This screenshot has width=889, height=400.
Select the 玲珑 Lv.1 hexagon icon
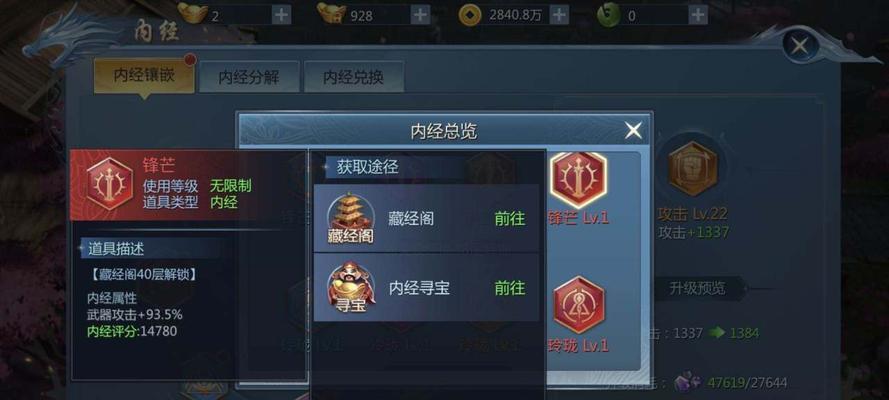579,305
